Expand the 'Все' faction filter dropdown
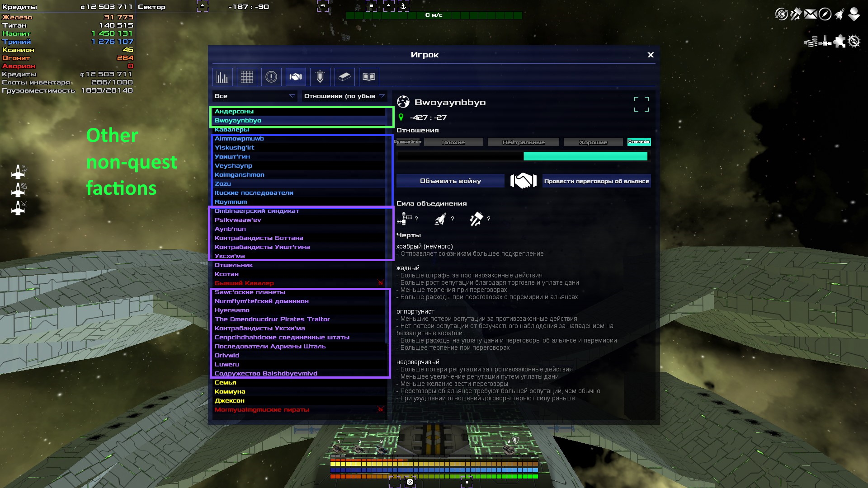The width and height of the screenshot is (868, 488). 255,96
